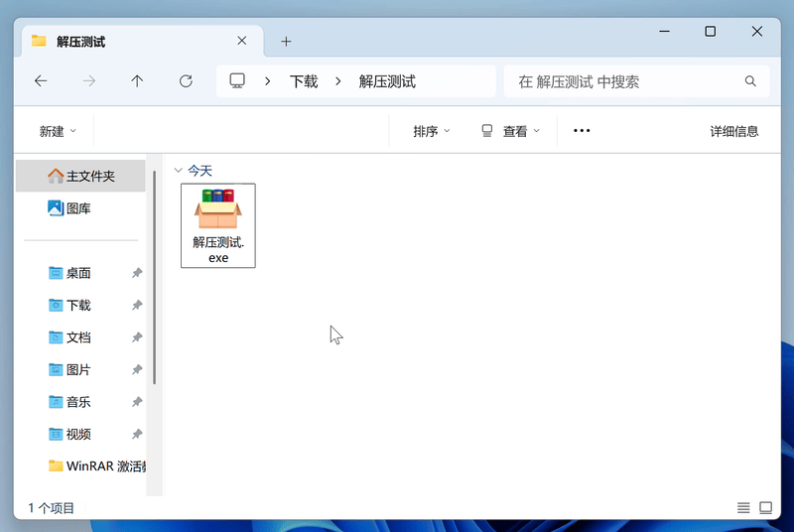This screenshot has height=532, width=794.
Task: Close the 解压测试 tab
Action: pos(242,41)
